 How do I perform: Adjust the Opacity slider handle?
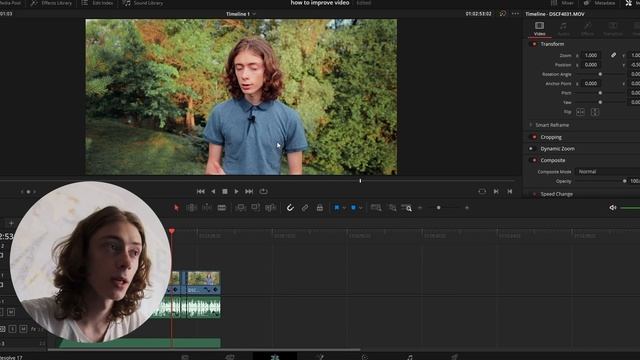click(x=624, y=181)
